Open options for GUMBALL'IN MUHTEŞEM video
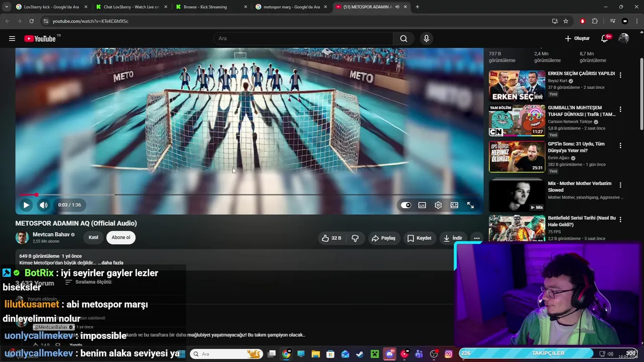 pos(620,109)
